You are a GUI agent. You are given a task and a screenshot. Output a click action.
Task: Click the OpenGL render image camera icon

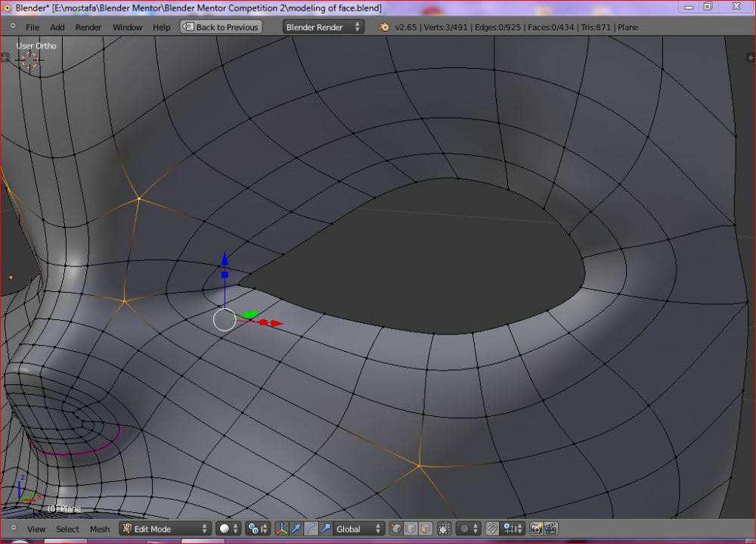(536, 529)
